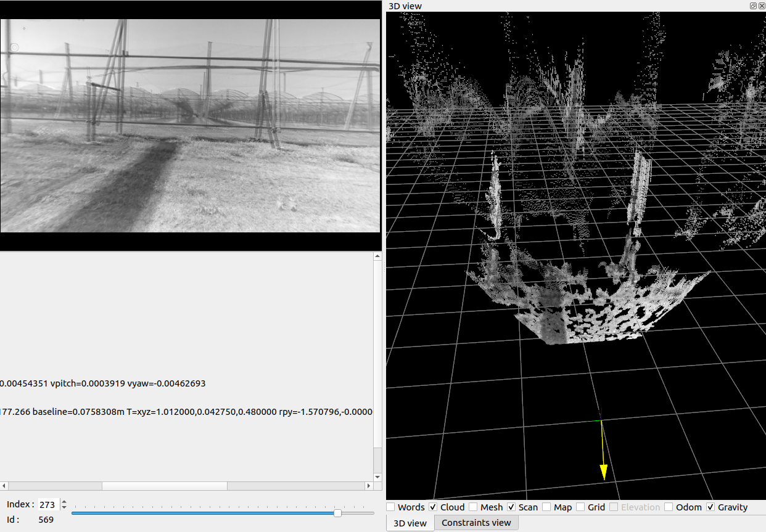Disable the Scan checkbox

511,507
